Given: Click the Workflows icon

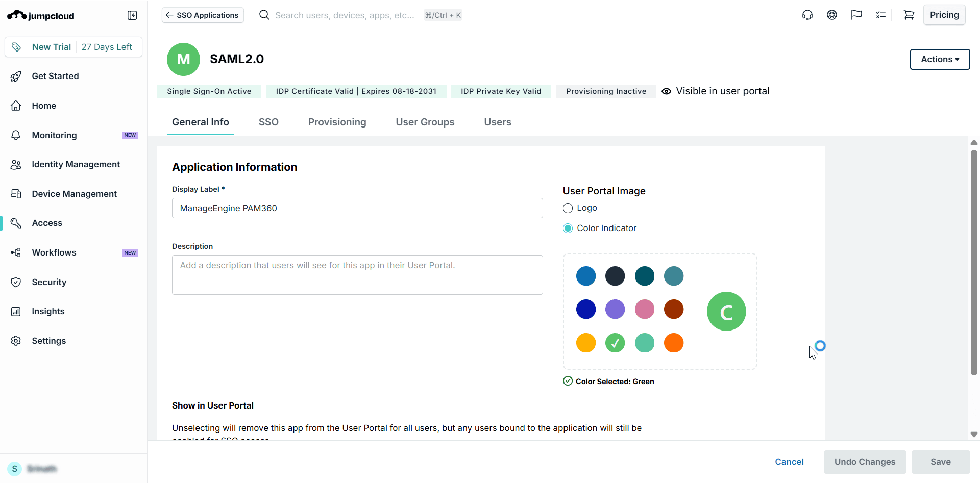Looking at the screenshot, I should (x=16, y=252).
